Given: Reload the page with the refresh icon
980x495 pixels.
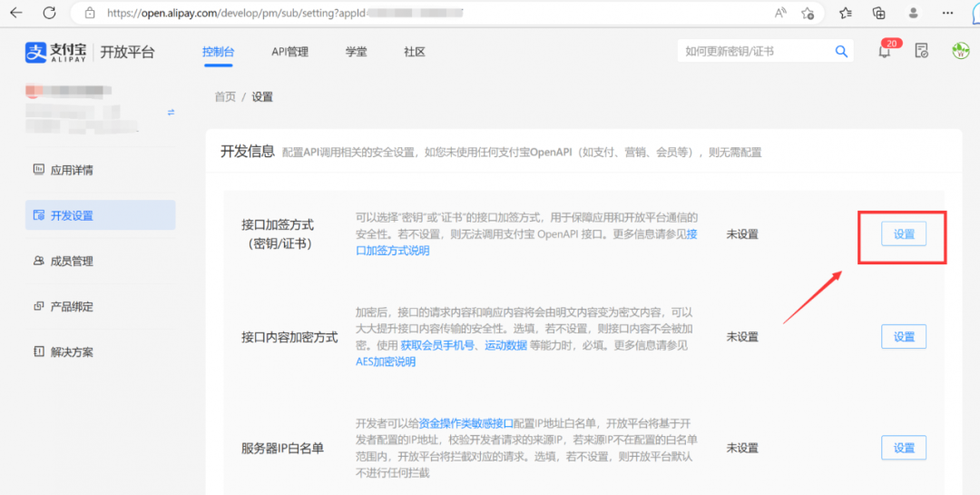Looking at the screenshot, I should [x=49, y=13].
